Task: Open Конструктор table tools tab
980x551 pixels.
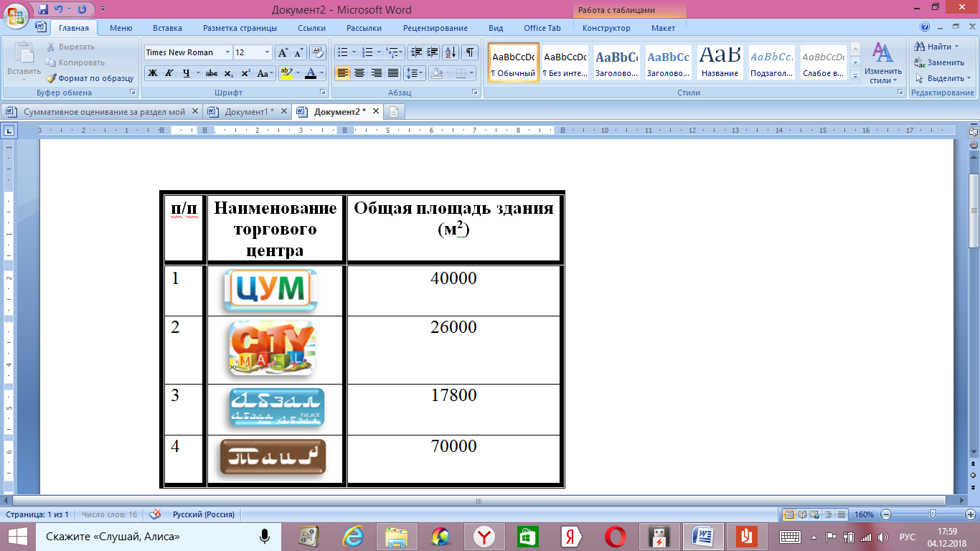Action: click(606, 28)
